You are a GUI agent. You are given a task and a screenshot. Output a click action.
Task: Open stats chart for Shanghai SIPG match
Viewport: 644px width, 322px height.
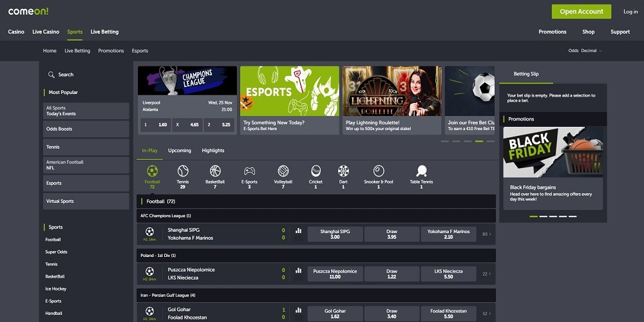(298, 231)
